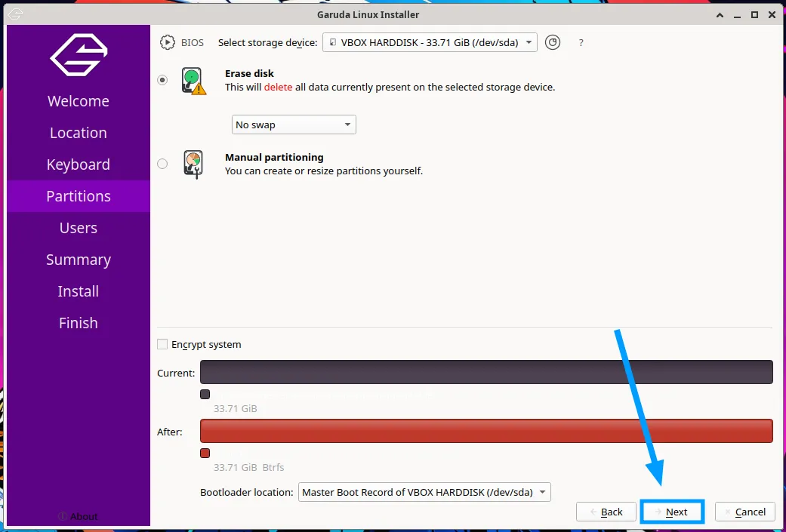Viewport: 786px width, 532px height.
Task: Open the No swap dropdown
Action: [x=294, y=125]
